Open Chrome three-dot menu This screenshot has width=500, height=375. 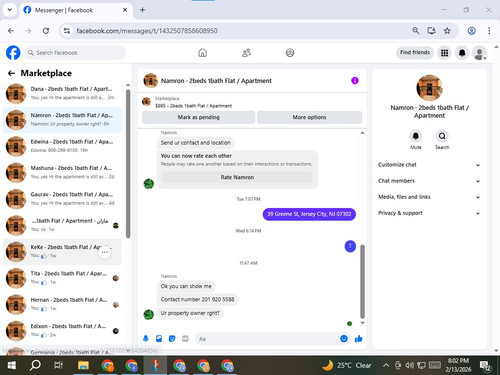[489, 31]
